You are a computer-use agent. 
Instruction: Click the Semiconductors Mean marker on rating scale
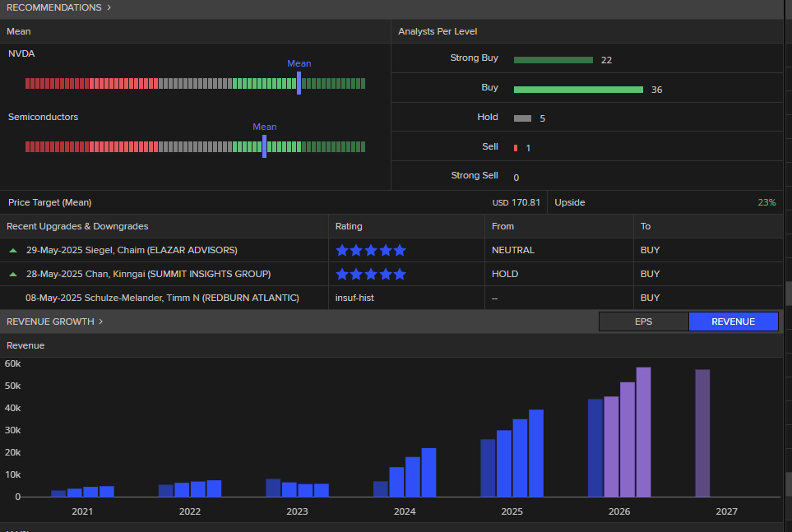click(264, 146)
